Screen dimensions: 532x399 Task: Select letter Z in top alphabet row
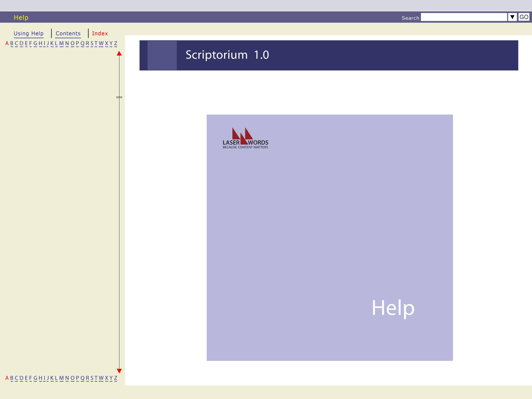pos(115,43)
